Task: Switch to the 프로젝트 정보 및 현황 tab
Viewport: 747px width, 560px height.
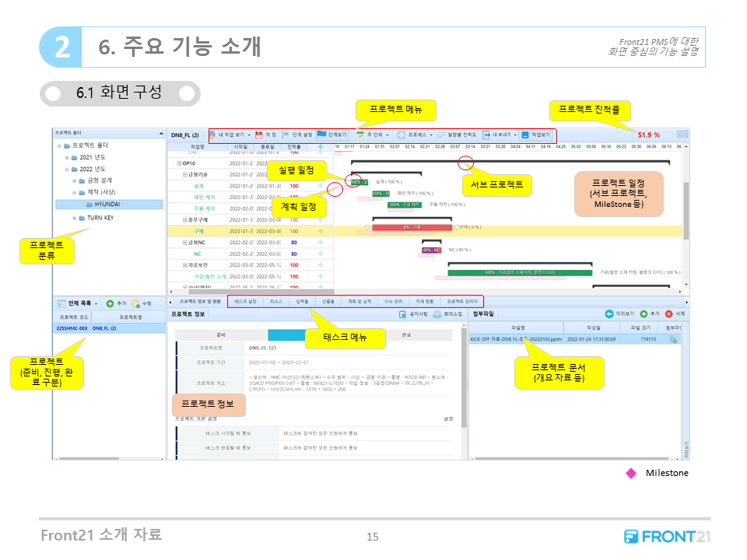Action: click(x=200, y=302)
